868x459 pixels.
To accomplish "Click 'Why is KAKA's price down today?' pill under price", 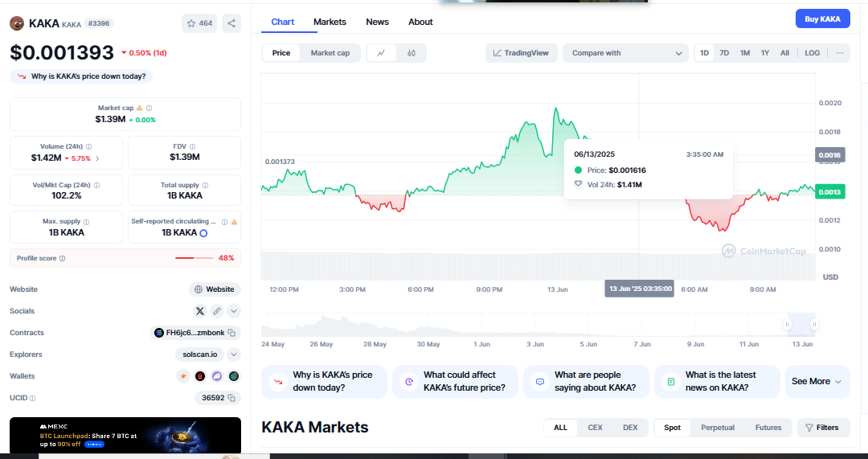I will point(81,76).
